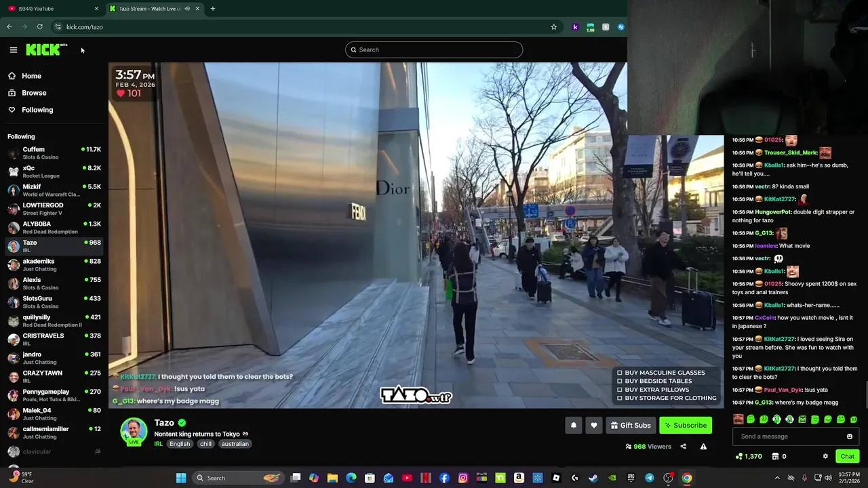Open chat settings gear icon
Image resolution: width=868 pixels, height=488 pixels.
point(825,456)
